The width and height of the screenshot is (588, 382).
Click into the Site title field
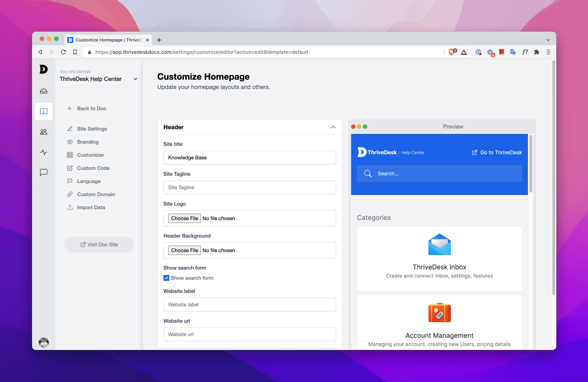click(250, 158)
